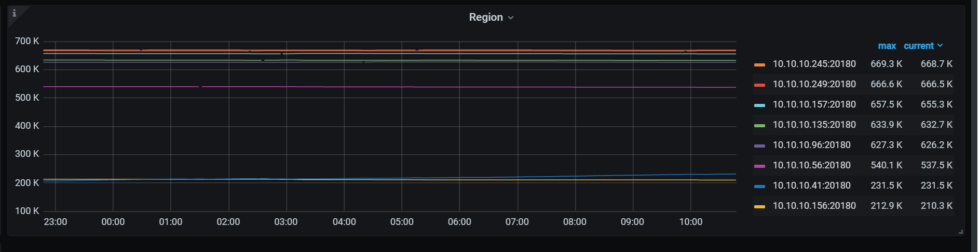Click the chevron next to Region title
980x252 pixels.
[x=511, y=18]
